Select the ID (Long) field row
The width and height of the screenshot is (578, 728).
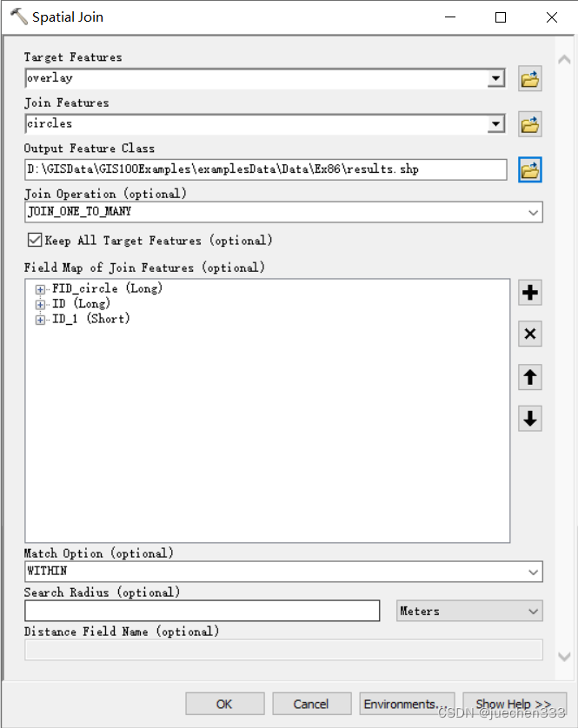(81, 304)
